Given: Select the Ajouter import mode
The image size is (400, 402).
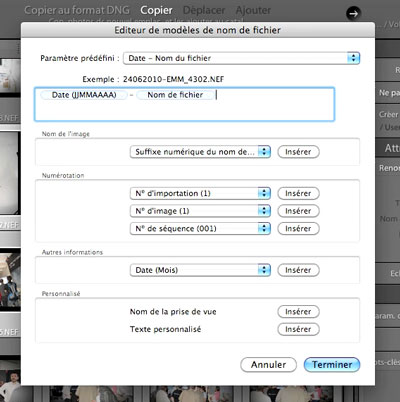Looking at the screenshot, I should click(253, 10).
